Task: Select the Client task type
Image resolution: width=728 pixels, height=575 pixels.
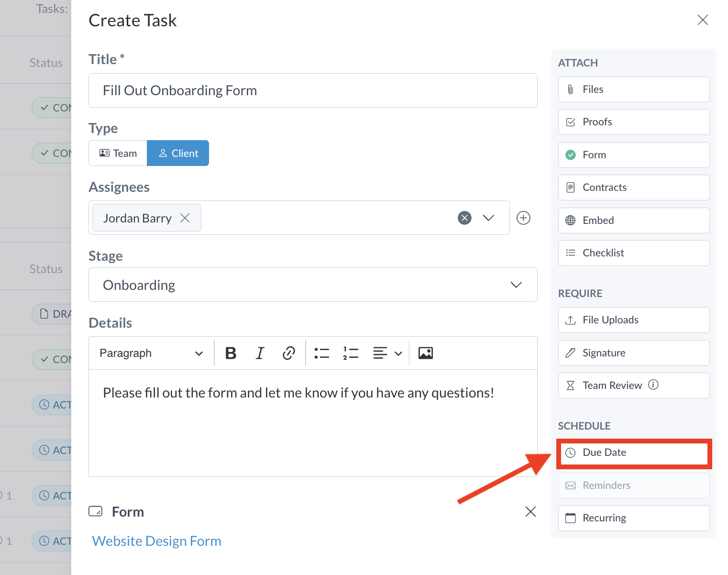Action: [x=178, y=153]
